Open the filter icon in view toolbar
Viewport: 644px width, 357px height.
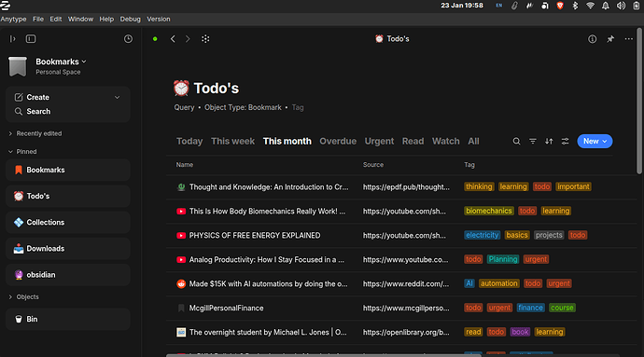pos(533,141)
